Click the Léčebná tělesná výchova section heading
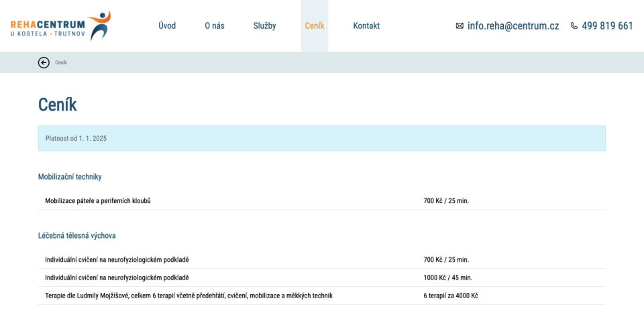Viewport: 644px width, 317px height. (76, 236)
